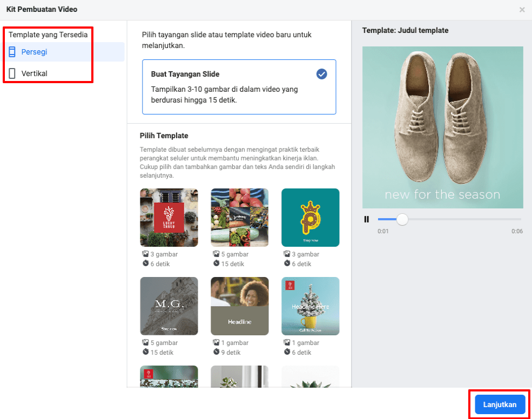Click the shoe preview video

click(442, 127)
